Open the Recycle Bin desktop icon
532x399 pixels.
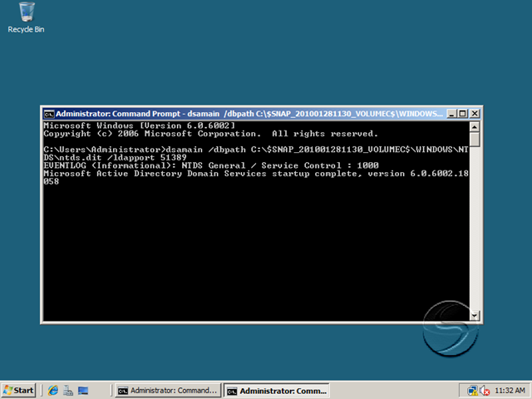pyautogui.click(x=26, y=17)
